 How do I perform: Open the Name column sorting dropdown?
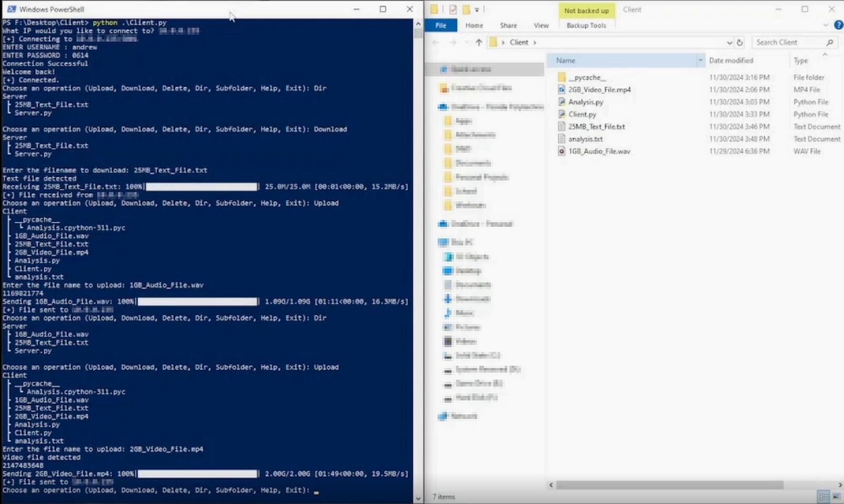pyautogui.click(x=700, y=60)
